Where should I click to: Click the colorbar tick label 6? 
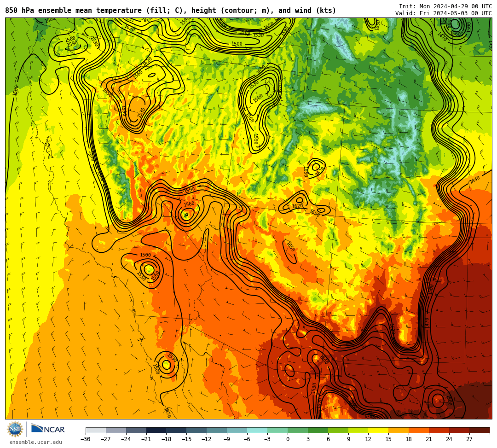pyautogui.click(x=328, y=439)
